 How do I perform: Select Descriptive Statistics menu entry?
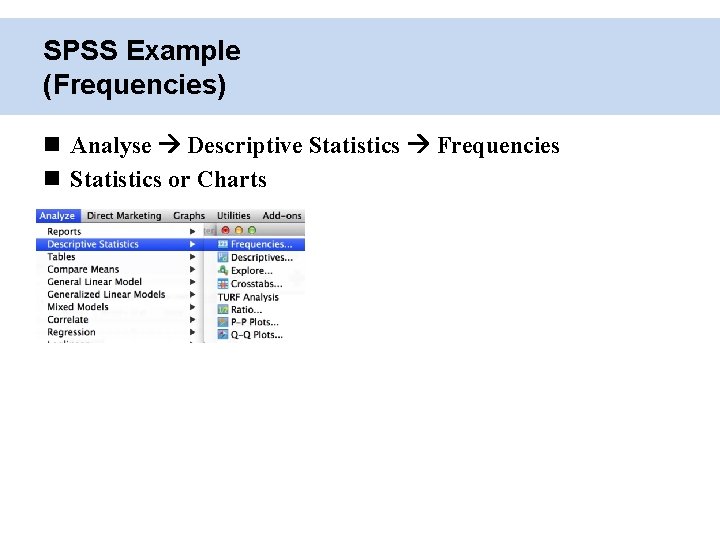[119, 244]
